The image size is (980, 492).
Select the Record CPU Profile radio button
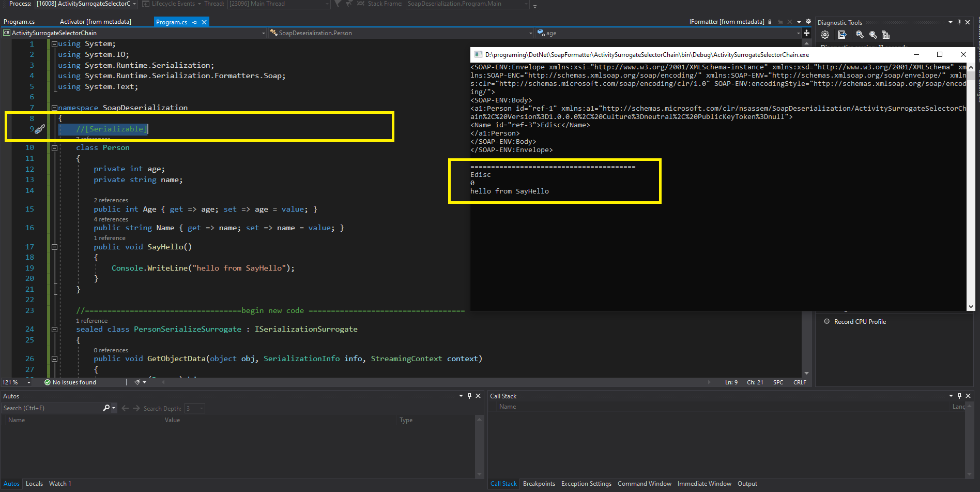(827, 321)
